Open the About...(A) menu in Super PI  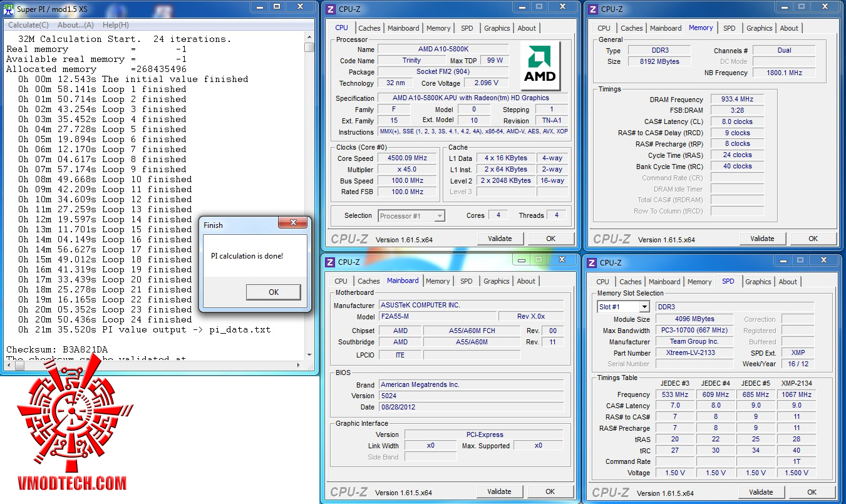[x=76, y=25]
